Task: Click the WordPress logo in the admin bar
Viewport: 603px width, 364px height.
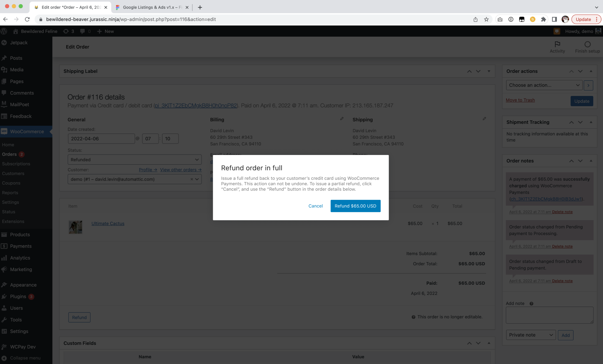Action: (x=4, y=31)
